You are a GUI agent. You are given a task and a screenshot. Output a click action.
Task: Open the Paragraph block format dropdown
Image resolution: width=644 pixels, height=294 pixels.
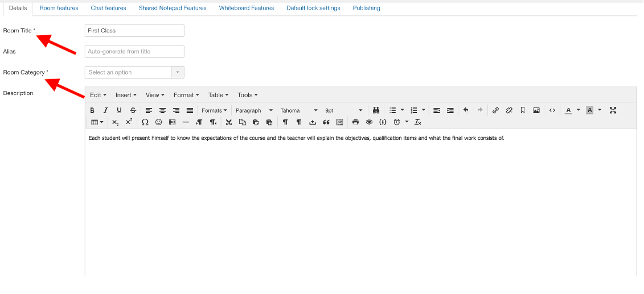pyautogui.click(x=254, y=110)
